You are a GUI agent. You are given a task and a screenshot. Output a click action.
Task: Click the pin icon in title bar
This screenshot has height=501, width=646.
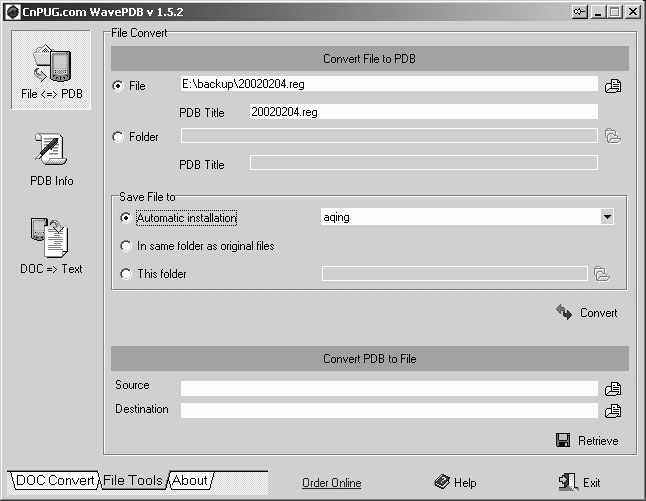click(x=580, y=12)
